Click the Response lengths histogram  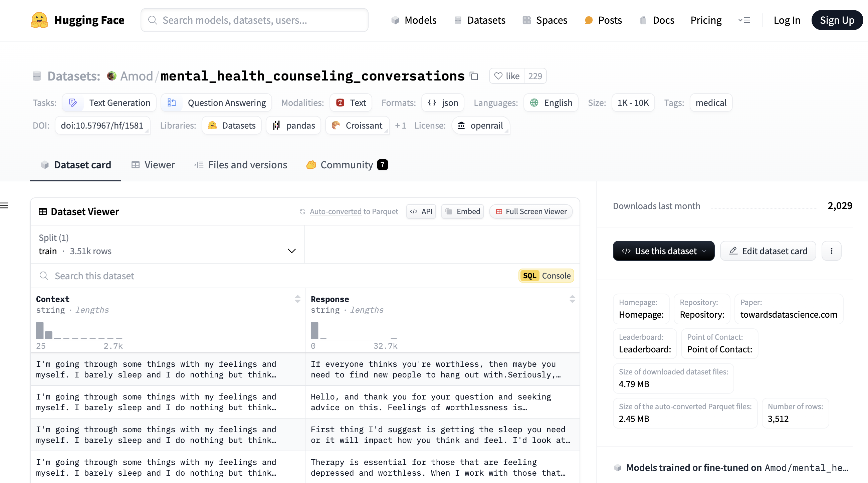point(354,330)
